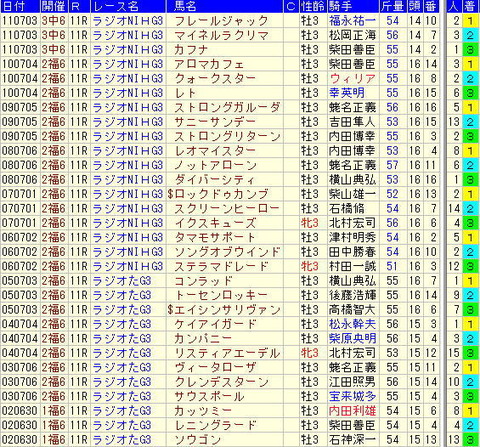Open horse ヴィータローザ

215,368
